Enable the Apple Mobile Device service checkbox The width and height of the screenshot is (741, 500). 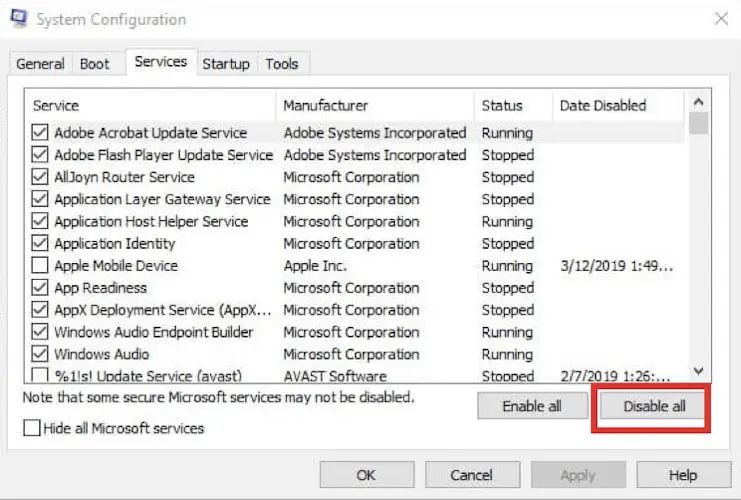tap(40, 265)
